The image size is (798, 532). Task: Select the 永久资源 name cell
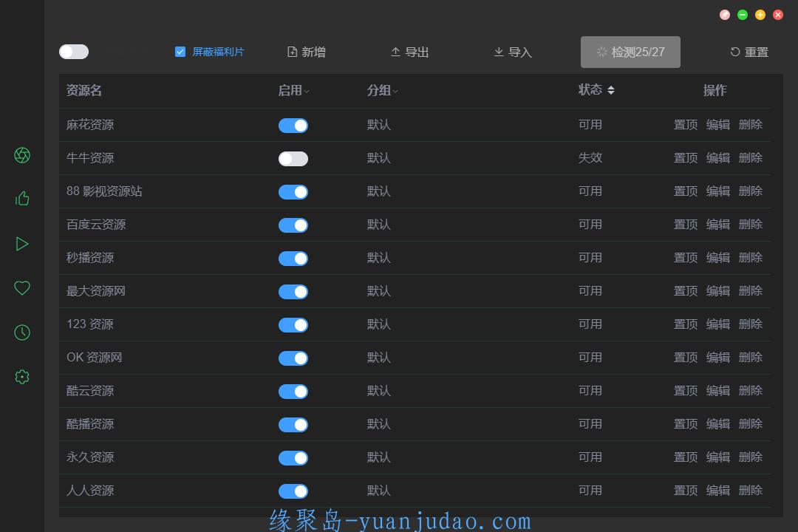(90, 457)
